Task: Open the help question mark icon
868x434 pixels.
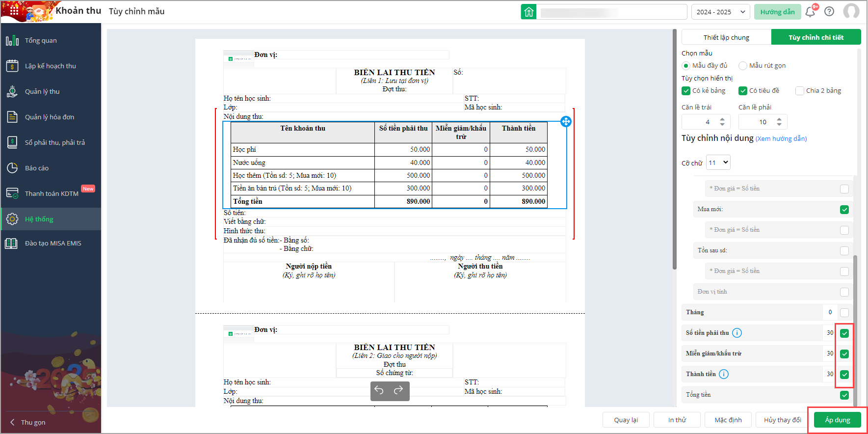Action: [x=829, y=12]
